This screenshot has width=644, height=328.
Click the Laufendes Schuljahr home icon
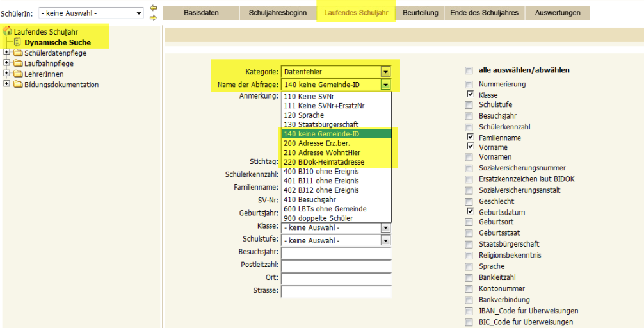coord(8,31)
